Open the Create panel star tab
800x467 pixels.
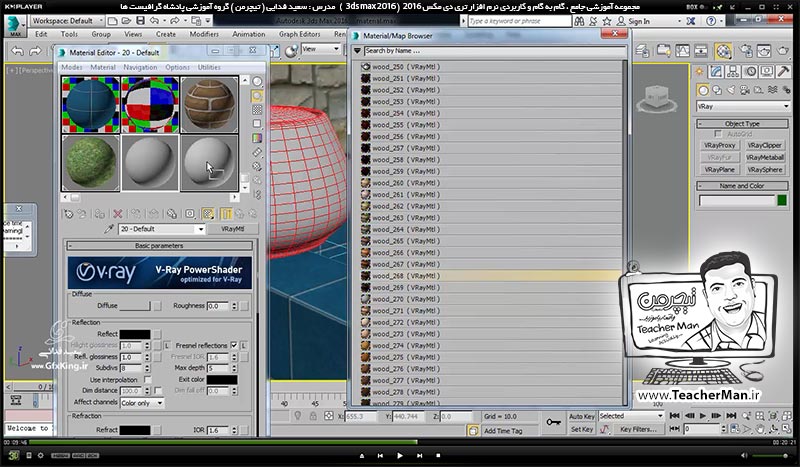[x=699, y=72]
